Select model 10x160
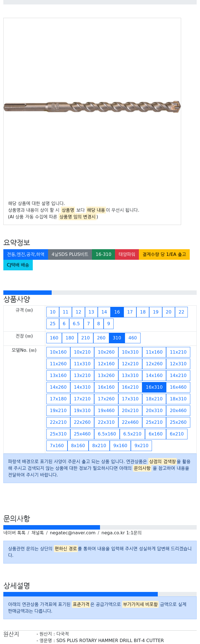The width and height of the screenshot is (200, 644). tap(58, 352)
